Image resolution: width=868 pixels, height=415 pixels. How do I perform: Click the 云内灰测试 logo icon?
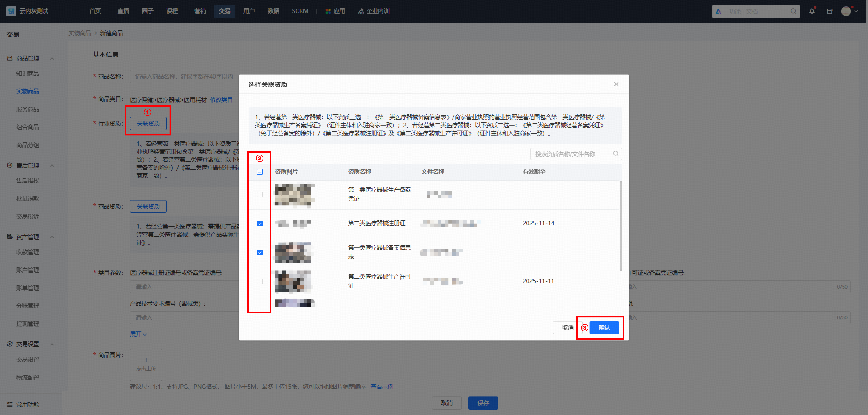[x=11, y=11]
